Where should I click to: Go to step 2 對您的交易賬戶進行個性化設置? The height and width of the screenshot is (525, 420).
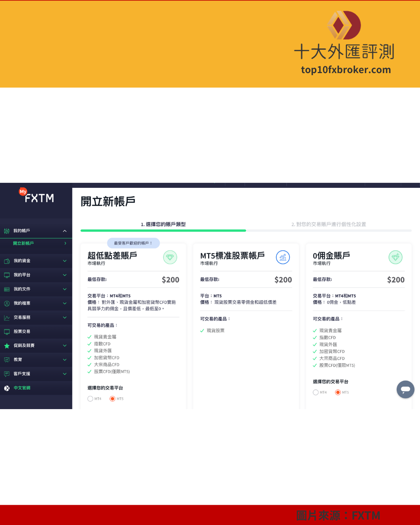pos(329,224)
